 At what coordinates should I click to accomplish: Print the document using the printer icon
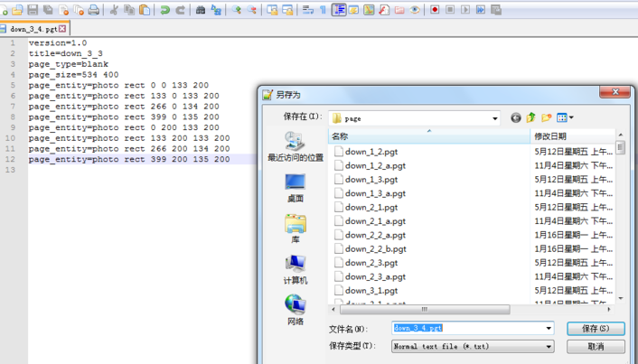pyautogui.click(x=94, y=10)
